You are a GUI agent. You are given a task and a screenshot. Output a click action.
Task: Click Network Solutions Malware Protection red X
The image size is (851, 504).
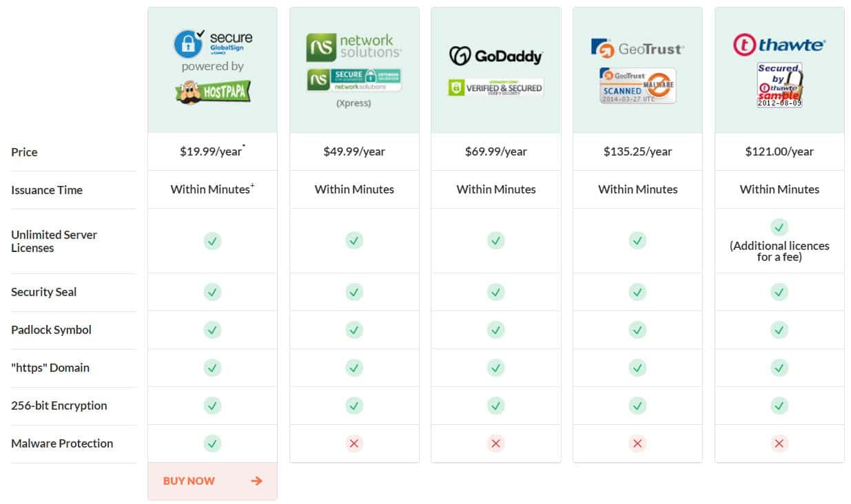(354, 443)
